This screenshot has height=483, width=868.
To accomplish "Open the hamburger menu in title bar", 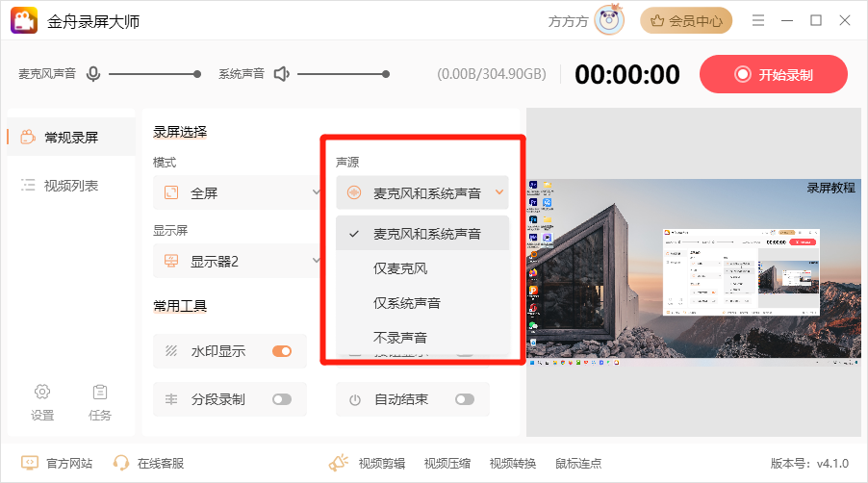I will coord(758,20).
